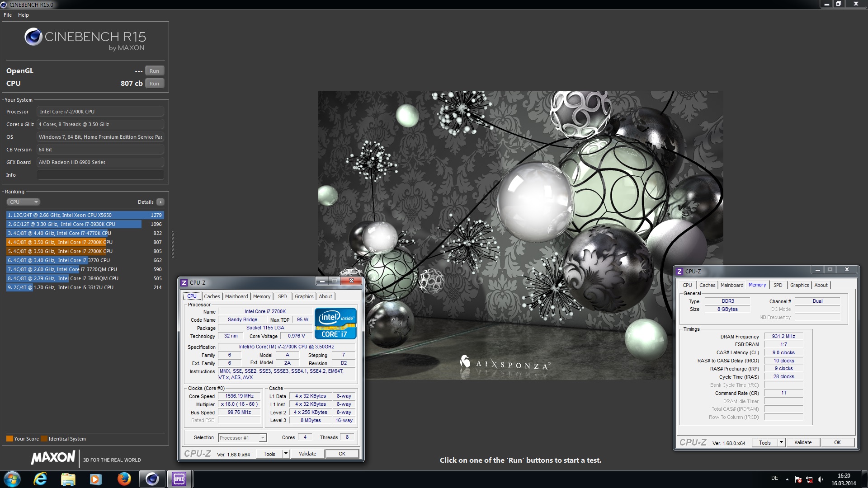Image resolution: width=868 pixels, height=488 pixels.
Task: Switch to Graphics tab in left CPU-Z
Action: point(304,296)
